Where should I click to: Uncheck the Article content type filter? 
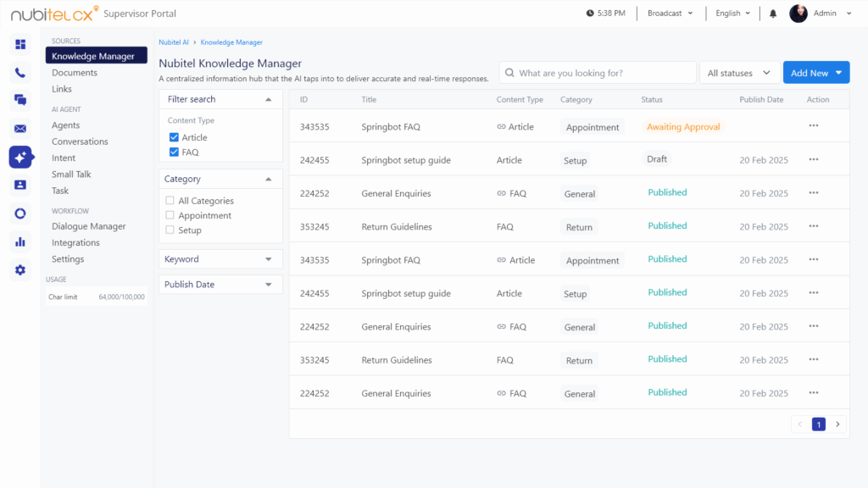pos(175,137)
